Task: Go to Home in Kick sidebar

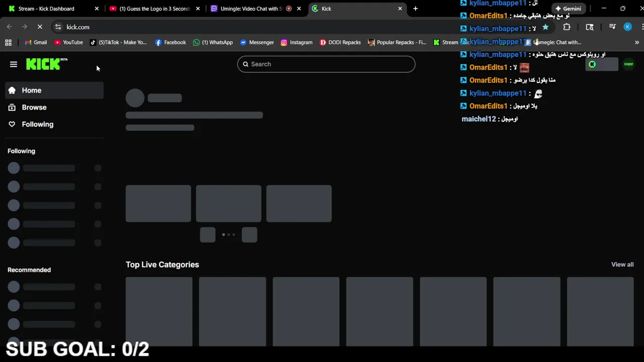Action: click(54, 90)
